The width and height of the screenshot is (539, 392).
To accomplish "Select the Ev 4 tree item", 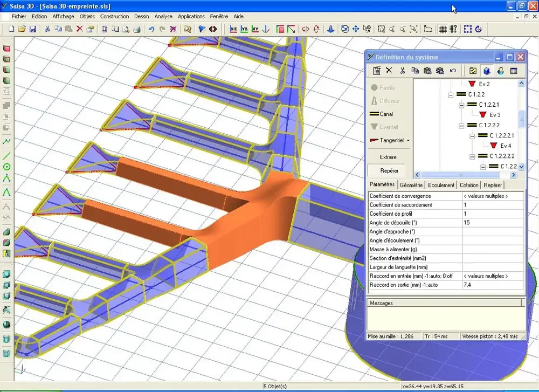I will (x=506, y=146).
